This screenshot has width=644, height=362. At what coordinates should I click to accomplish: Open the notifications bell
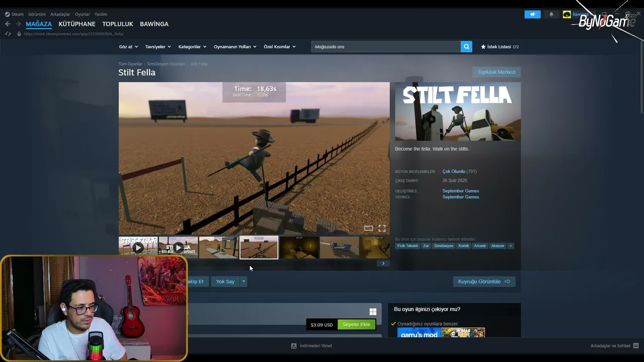coord(551,14)
